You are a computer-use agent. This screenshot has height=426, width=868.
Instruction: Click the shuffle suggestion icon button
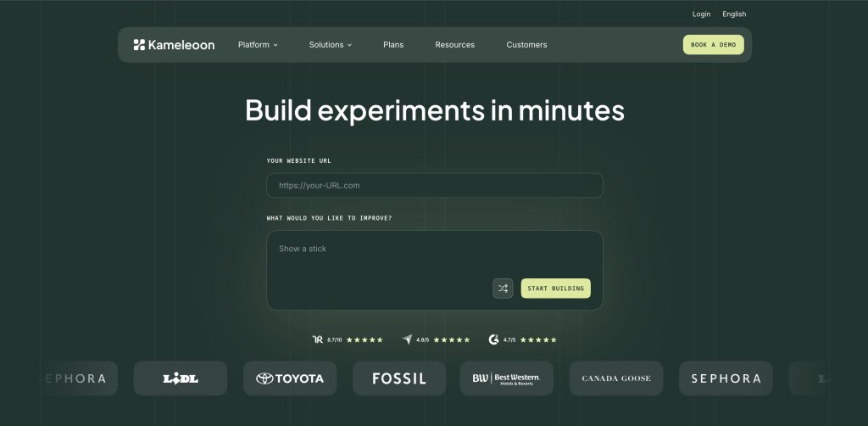tap(503, 288)
